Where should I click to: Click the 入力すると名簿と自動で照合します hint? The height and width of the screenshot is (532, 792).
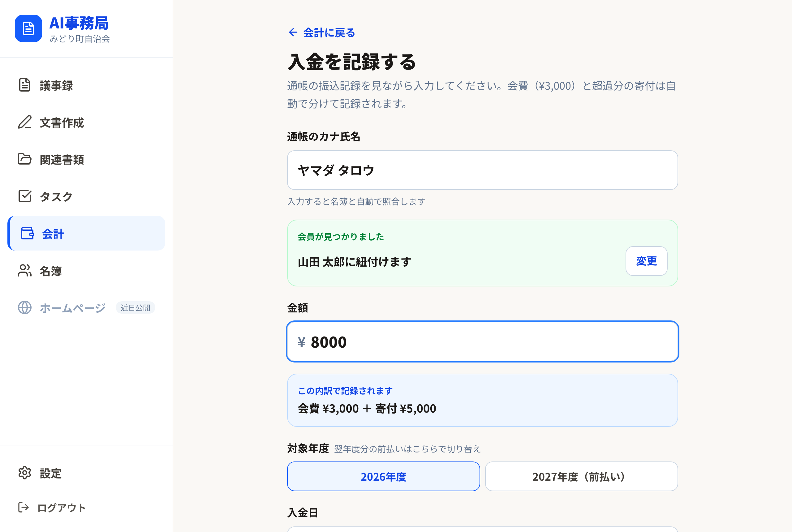coord(356,202)
